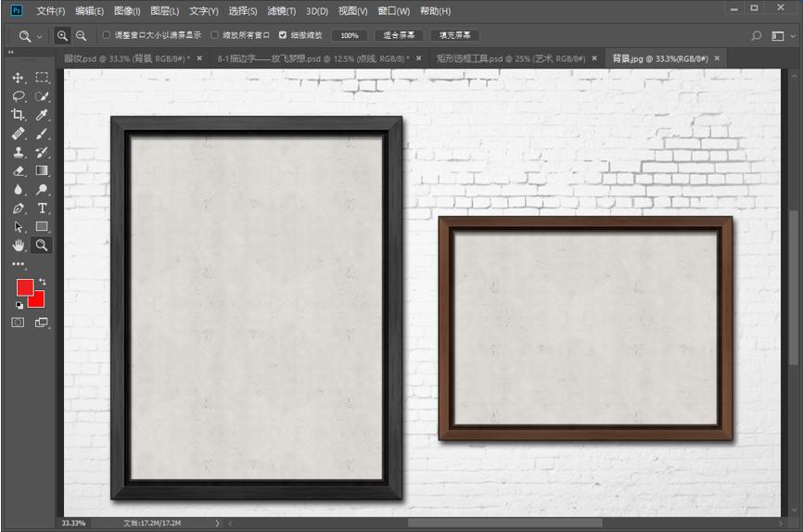Change the screen mode
Screen dimensions: 803x532
coord(42,322)
